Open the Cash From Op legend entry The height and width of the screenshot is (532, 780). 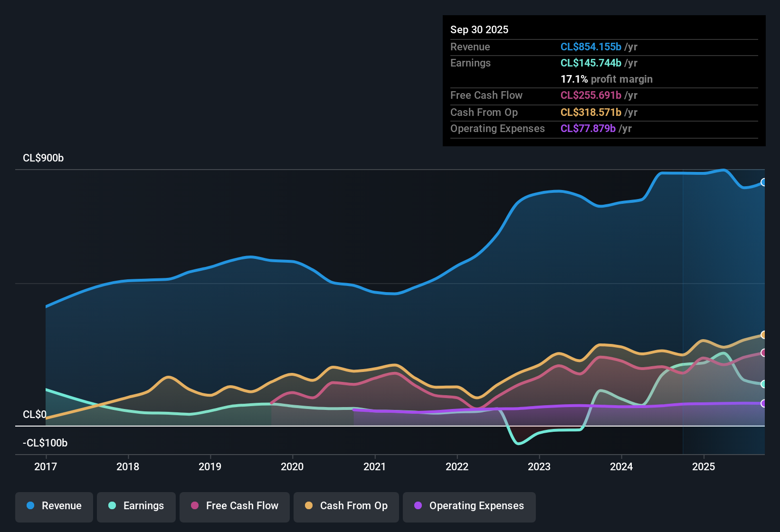(x=346, y=506)
